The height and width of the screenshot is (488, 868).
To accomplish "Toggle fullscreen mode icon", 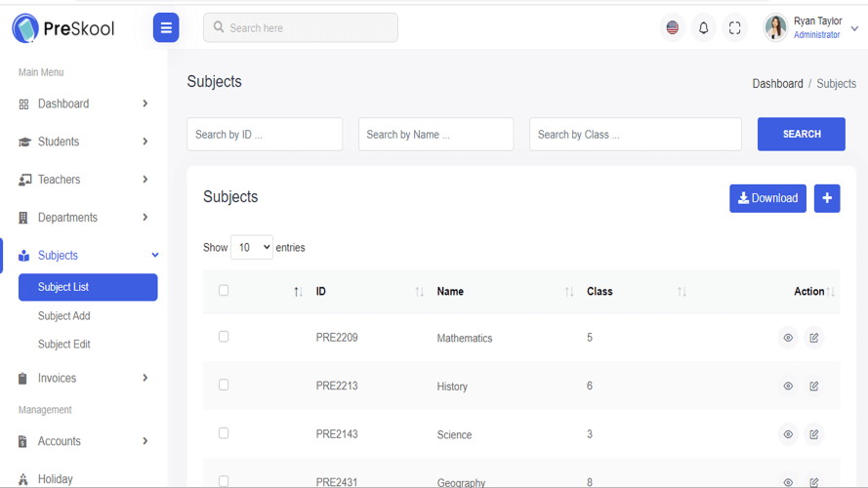I will tap(734, 27).
